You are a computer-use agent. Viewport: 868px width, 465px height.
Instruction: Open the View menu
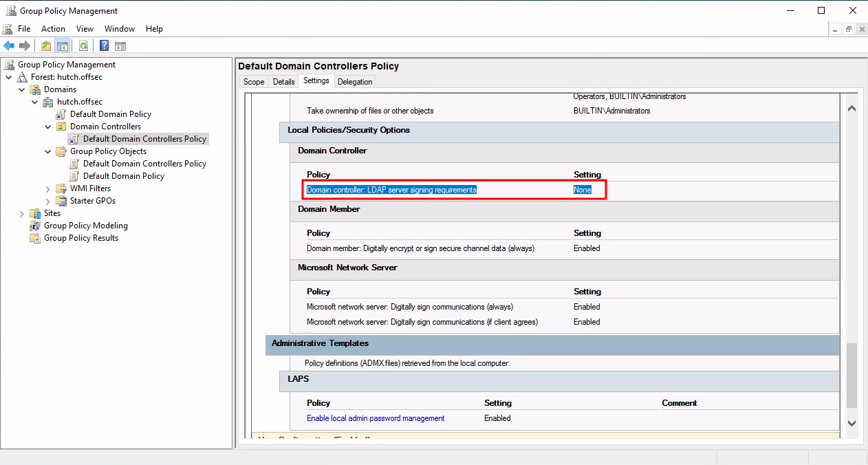[85, 29]
